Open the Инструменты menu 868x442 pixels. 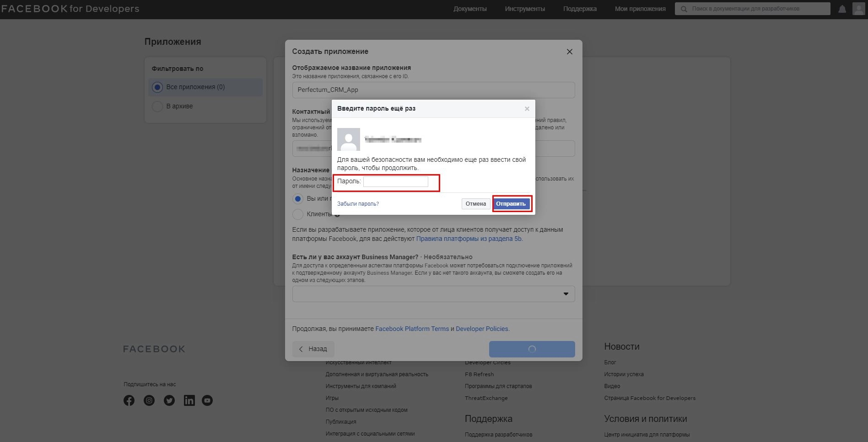point(525,9)
